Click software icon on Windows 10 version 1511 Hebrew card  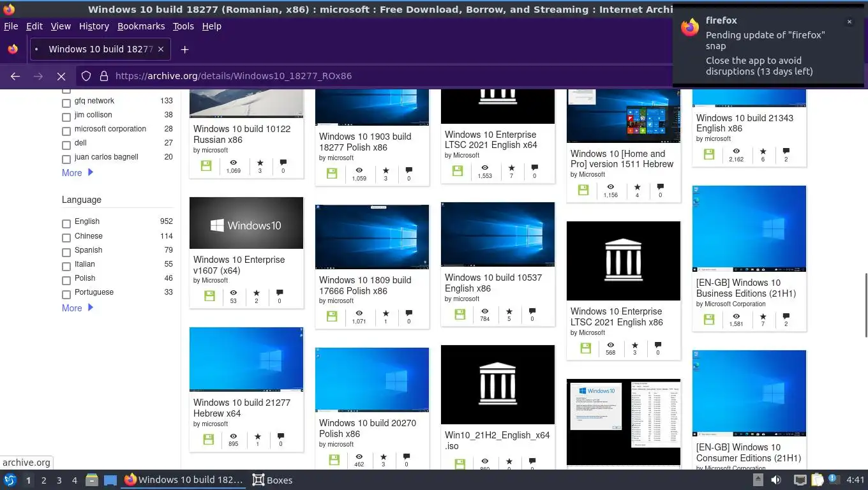click(583, 190)
